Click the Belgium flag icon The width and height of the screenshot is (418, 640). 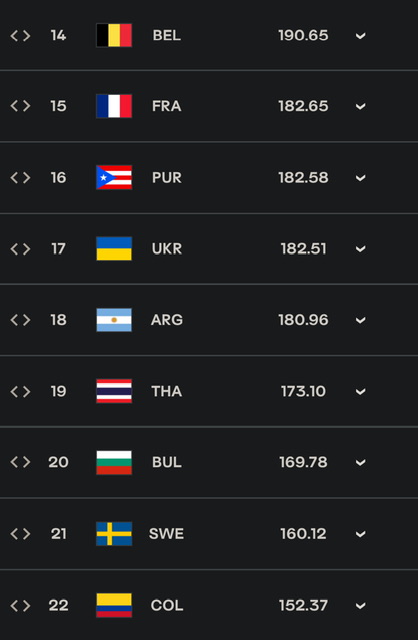(114, 35)
